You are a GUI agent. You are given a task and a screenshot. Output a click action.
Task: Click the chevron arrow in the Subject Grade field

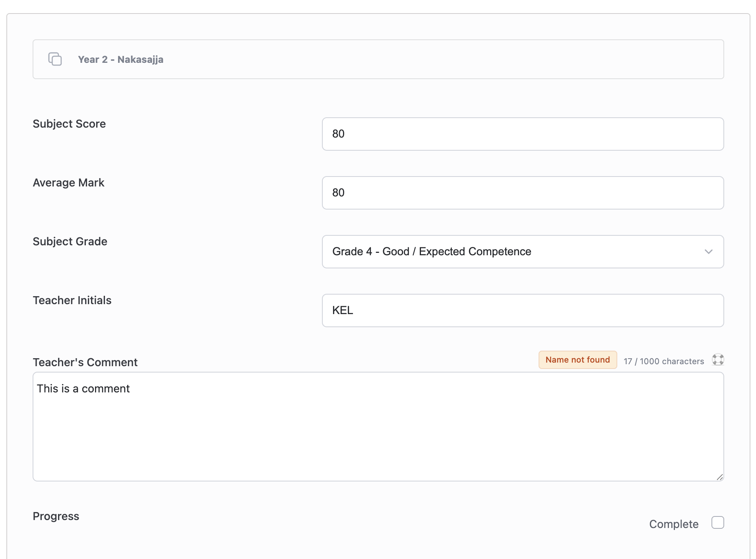708,252
